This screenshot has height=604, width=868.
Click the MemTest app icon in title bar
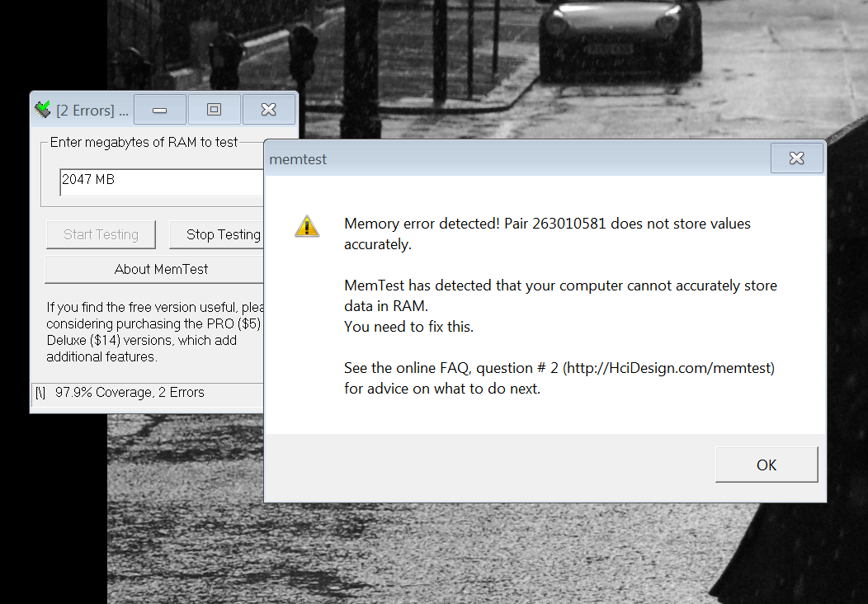(43, 110)
